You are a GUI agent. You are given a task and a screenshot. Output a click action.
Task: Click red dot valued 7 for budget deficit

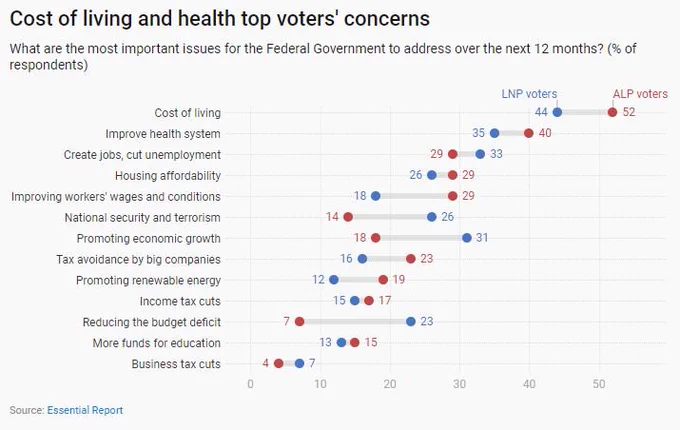point(299,322)
